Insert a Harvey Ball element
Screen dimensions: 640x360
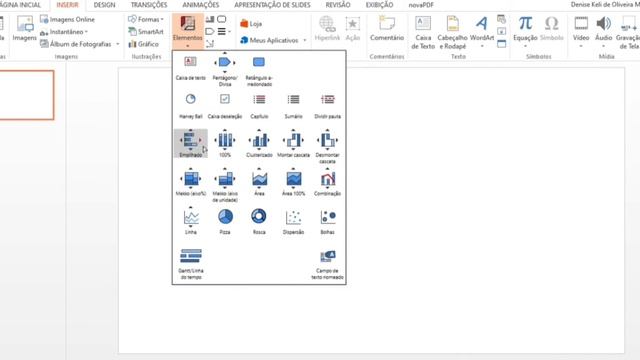191,106
